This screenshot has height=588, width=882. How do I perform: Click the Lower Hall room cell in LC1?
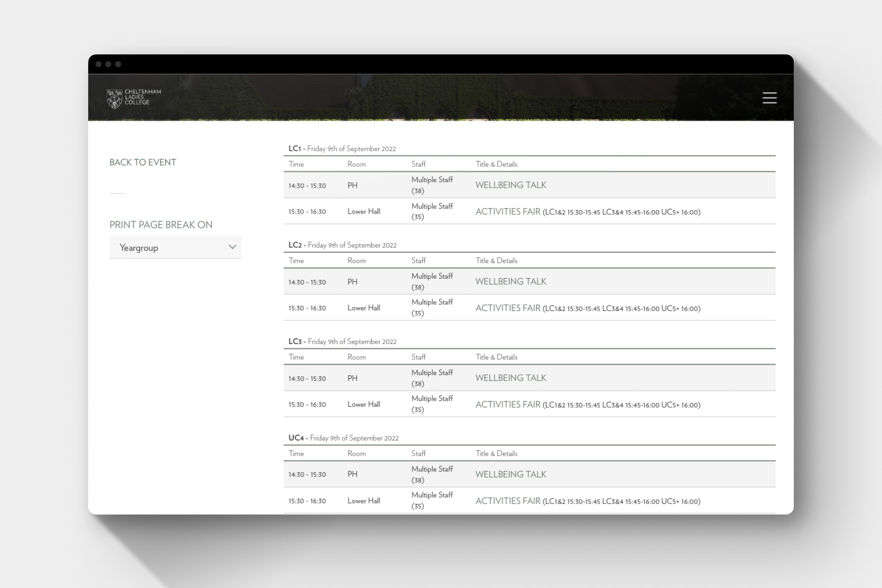point(364,211)
